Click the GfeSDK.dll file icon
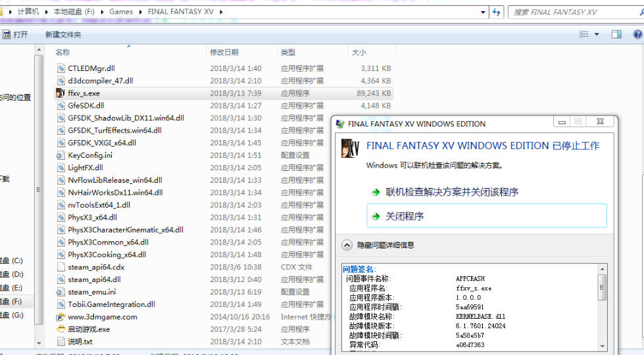The image size is (644, 355). [61, 105]
